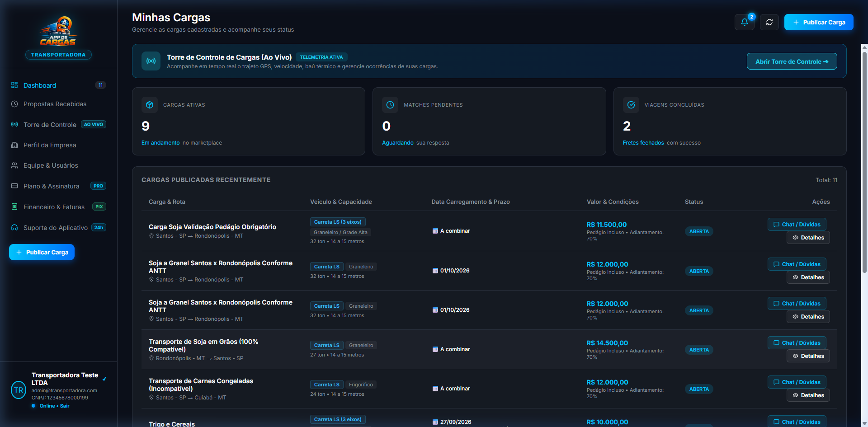This screenshot has height=427, width=868.
Task: Open Chat / Dúvidas for Transporte de Carnes Congeladas
Action: click(797, 382)
